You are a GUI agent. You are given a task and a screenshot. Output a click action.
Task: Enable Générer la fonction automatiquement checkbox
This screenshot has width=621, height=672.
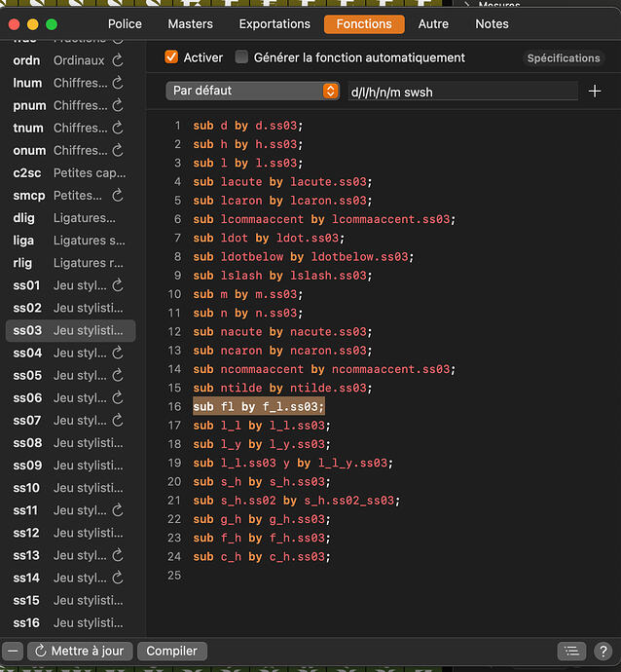click(241, 57)
